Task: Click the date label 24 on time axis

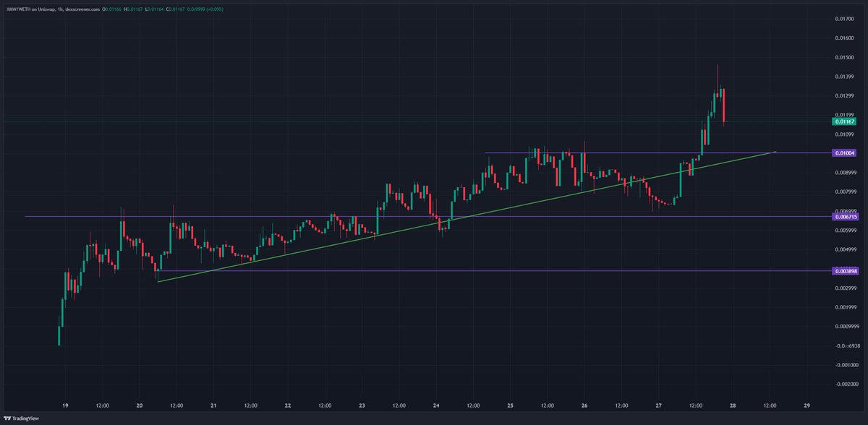Action: (437, 405)
